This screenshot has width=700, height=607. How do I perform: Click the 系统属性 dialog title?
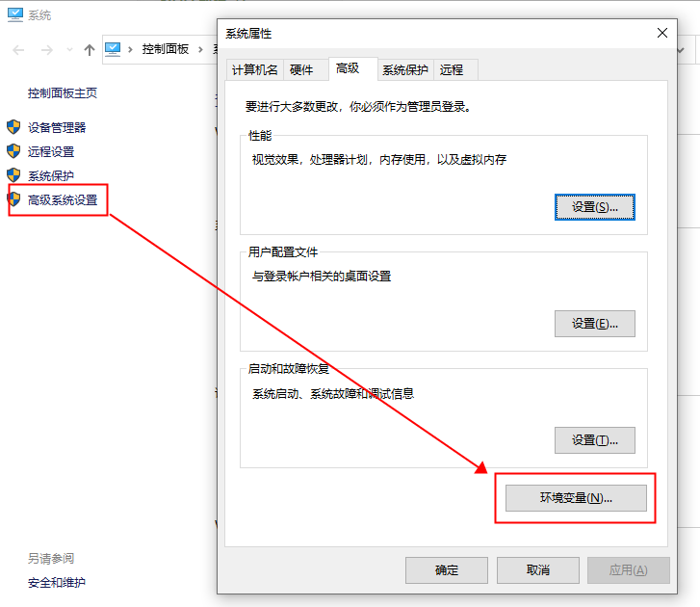(248, 34)
